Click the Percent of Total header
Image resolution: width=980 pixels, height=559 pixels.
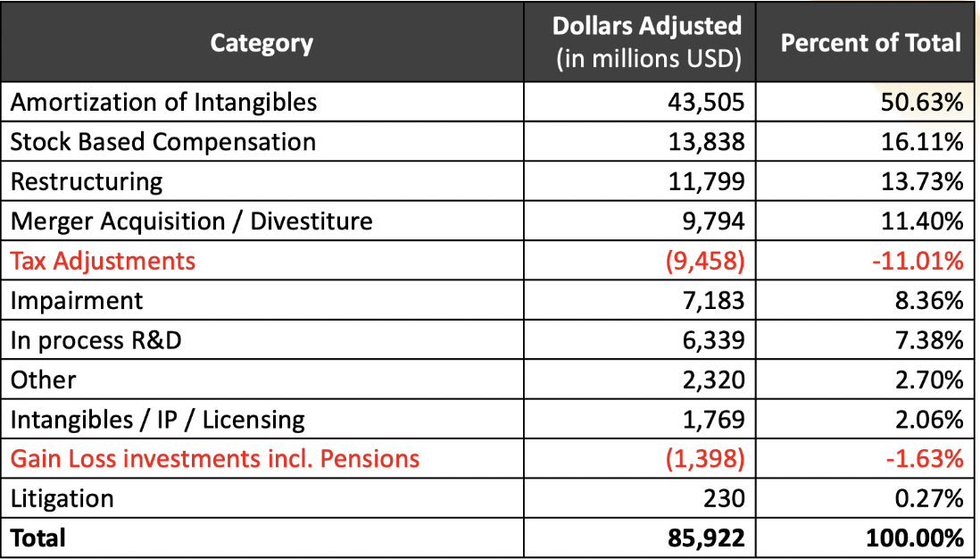point(870,43)
